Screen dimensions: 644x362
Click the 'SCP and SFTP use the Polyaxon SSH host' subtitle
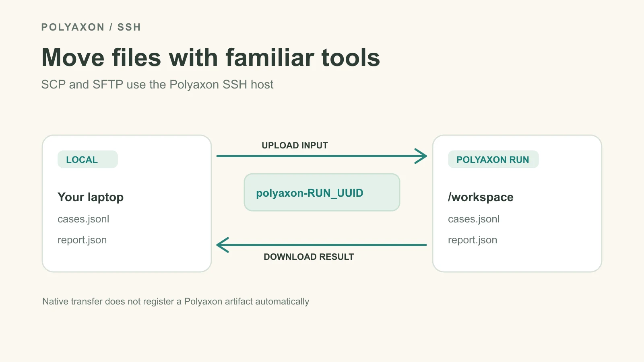tap(157, 84)
